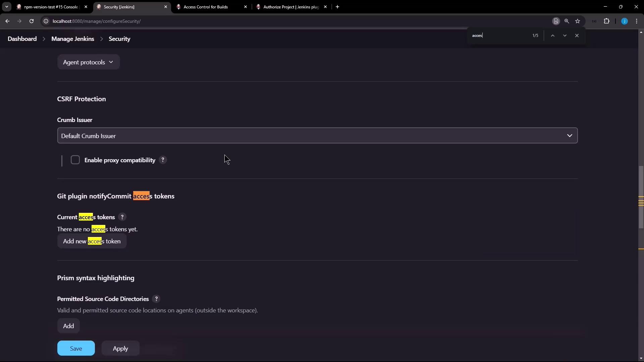Open tab search dropdown arrow
Image resolution: width=644 pixels, height=362 pixels.
tap(6, 7)
